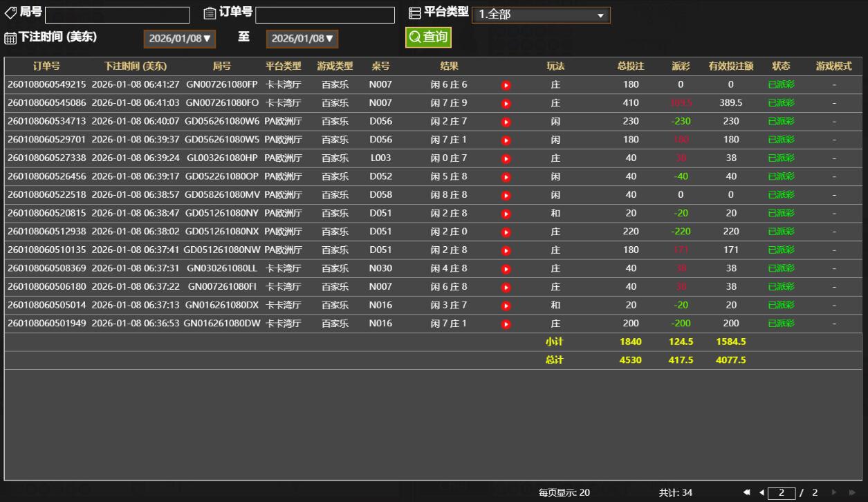The width and height of the screenshot is (868, 502).
Task: Click the green 查询 search button
Action: pyautogui.click(x=428, y=37)
